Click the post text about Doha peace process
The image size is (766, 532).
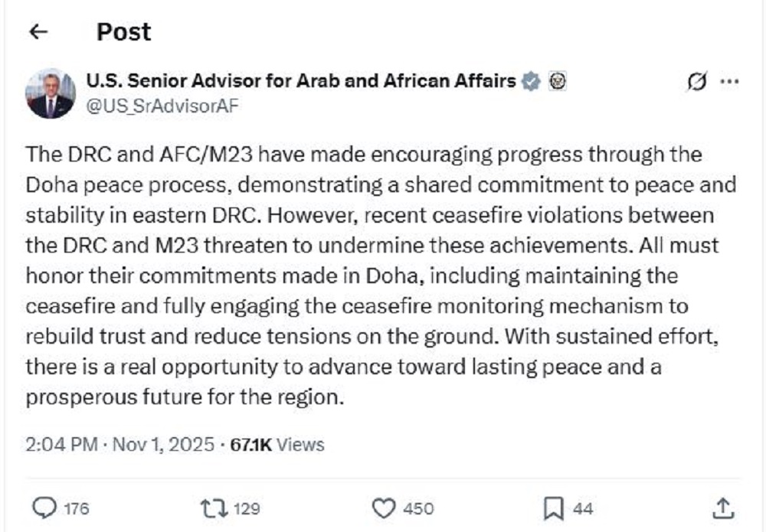click(x=381, y=276)
